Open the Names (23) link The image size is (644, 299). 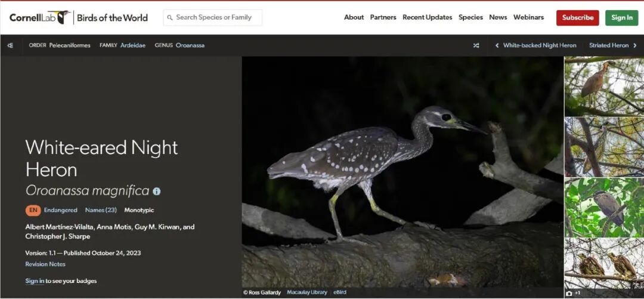pos(101,210)
